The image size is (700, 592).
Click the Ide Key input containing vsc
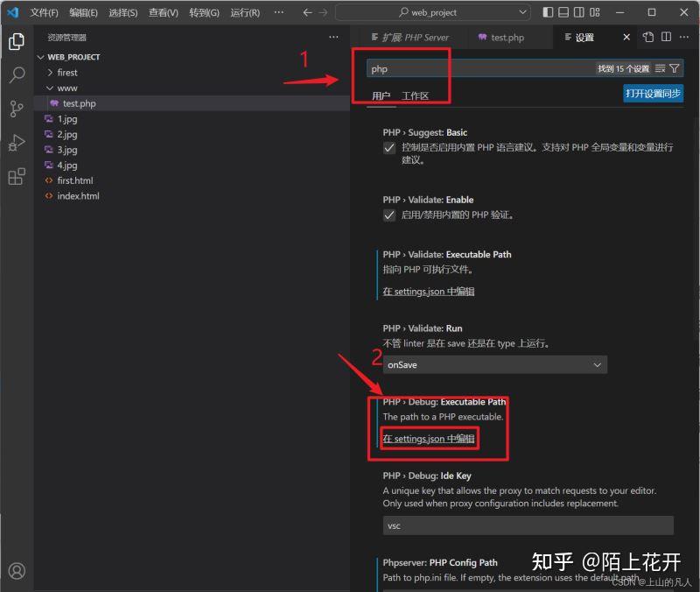coord(528,525)
